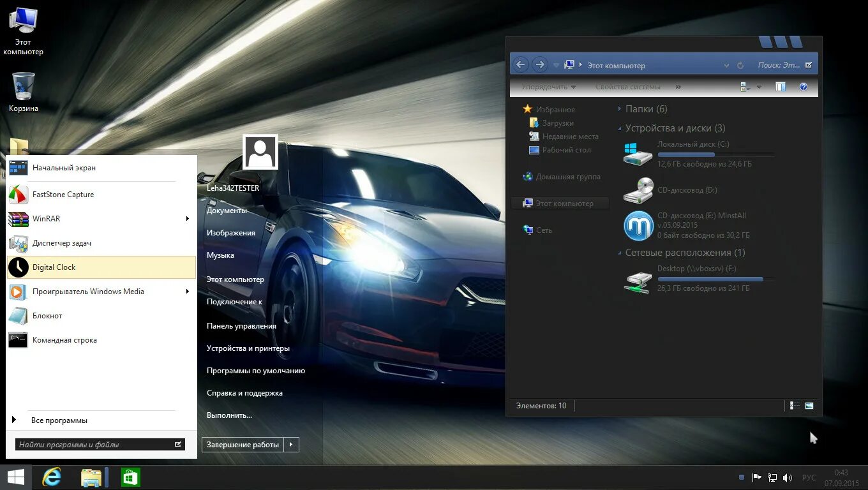Click Свойства системы on the Explorer toolbar
Screen dimensions: 868x490
coord(627,86)
